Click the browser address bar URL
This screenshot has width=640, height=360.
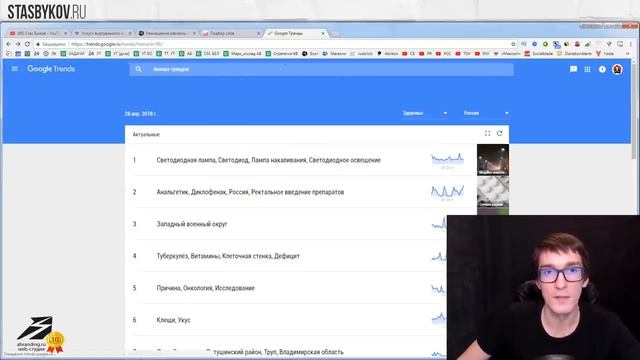[117, 44]
